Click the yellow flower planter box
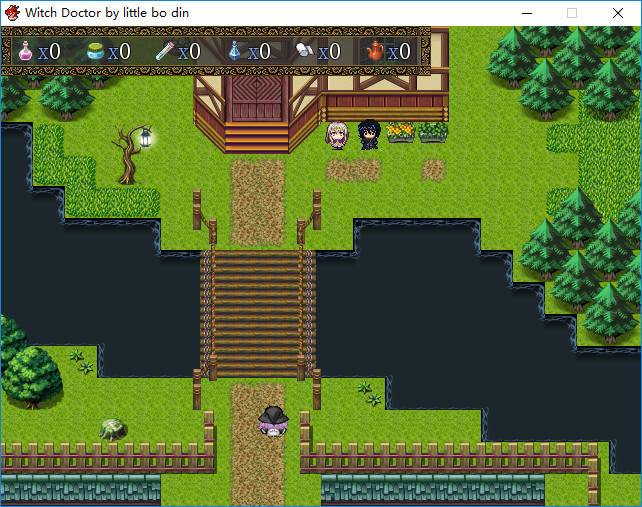 point(401,132)
